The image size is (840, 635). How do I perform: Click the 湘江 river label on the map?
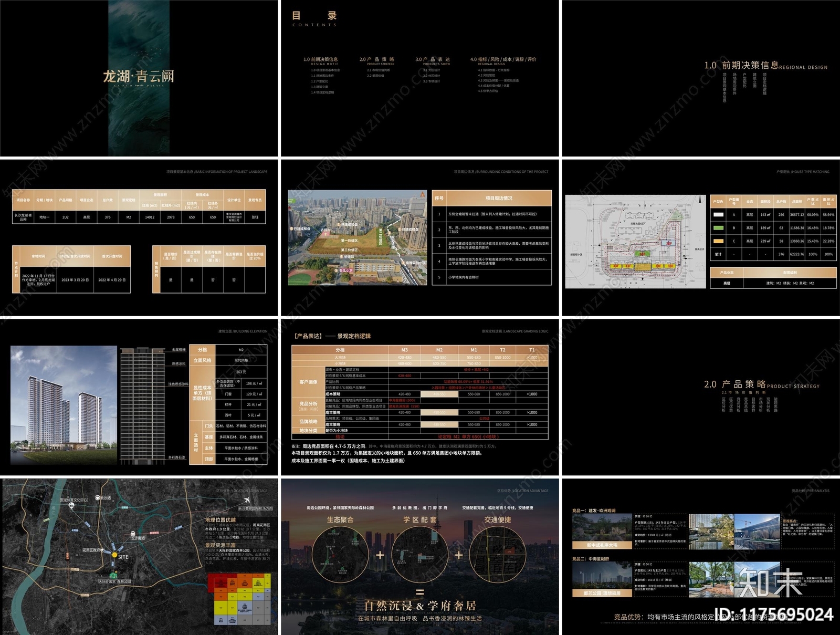point(54,511)
